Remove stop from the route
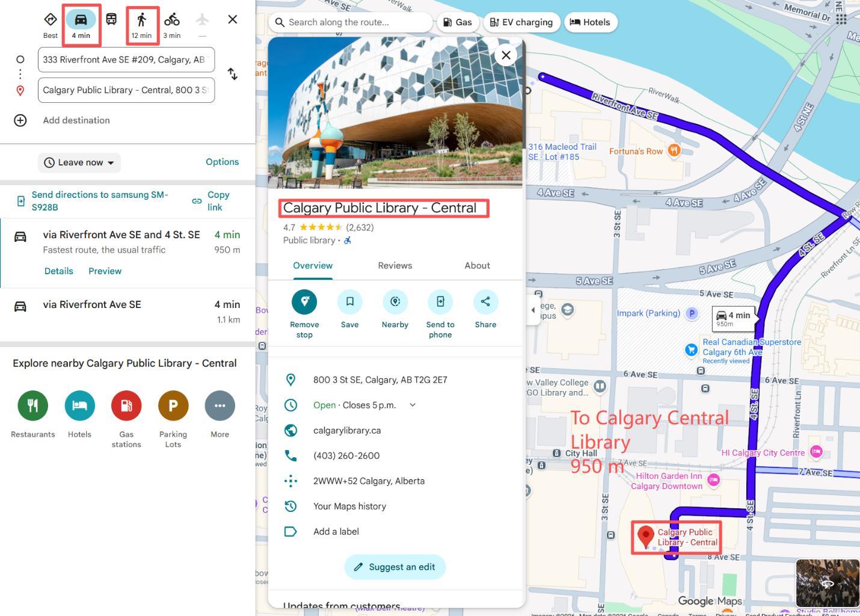This screenshot has width=860, height=616. pyautogui.click(x=304, y=314)
